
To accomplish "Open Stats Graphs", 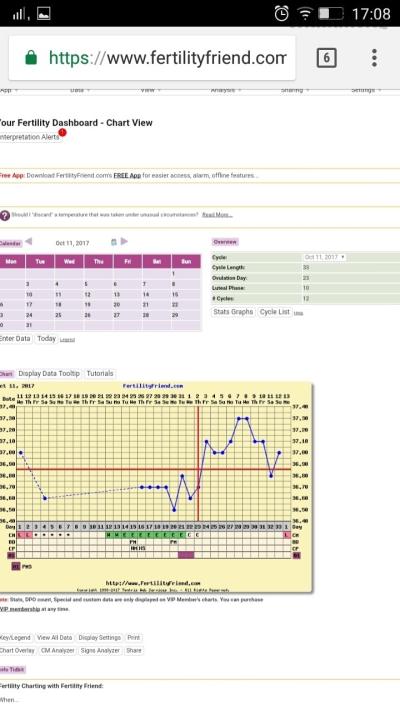I will click(233, 312).
